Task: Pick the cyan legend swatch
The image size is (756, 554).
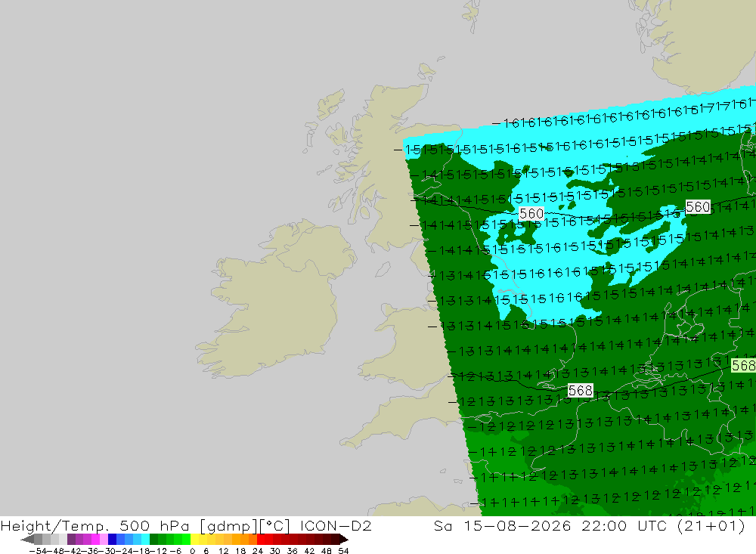Action: coord(145,540)
